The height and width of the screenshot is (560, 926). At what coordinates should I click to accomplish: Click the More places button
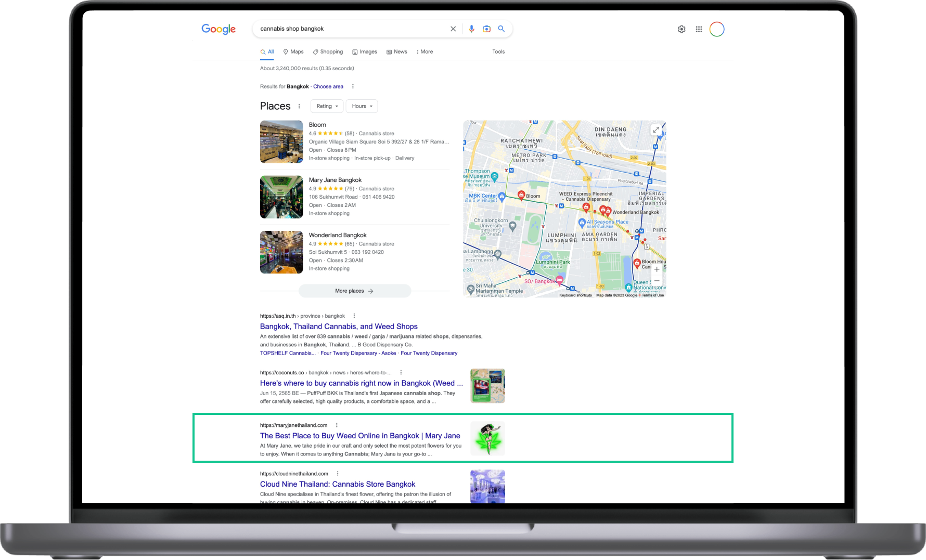point(355,291)
